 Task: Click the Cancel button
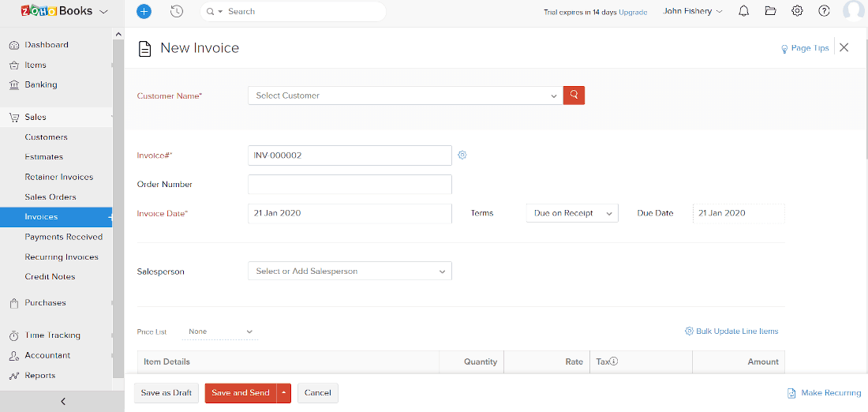click(x=318, y=392)
